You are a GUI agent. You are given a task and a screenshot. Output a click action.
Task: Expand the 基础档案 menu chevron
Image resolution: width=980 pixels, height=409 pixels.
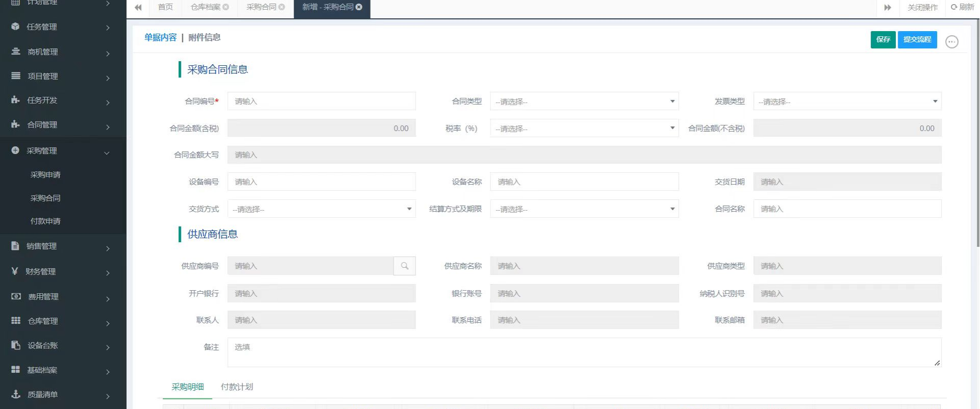coord(108,372)
